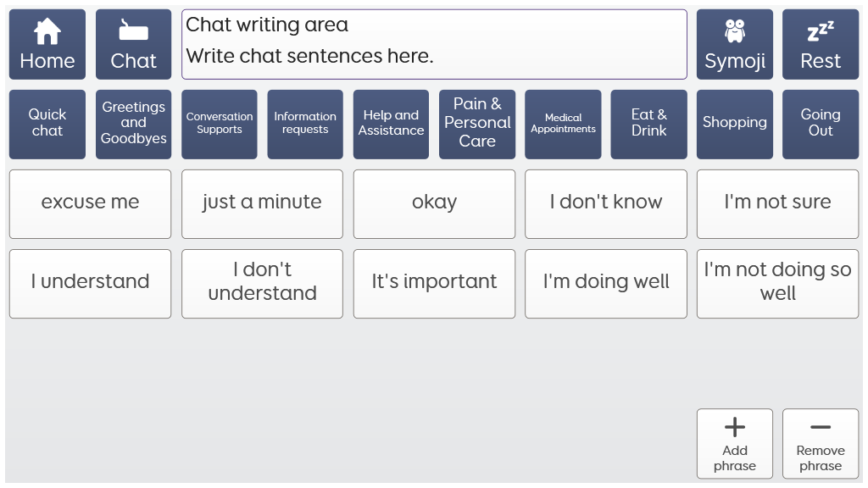Tap the "just a minute" phrase
868x488 pixels.
tap(262, 203)
